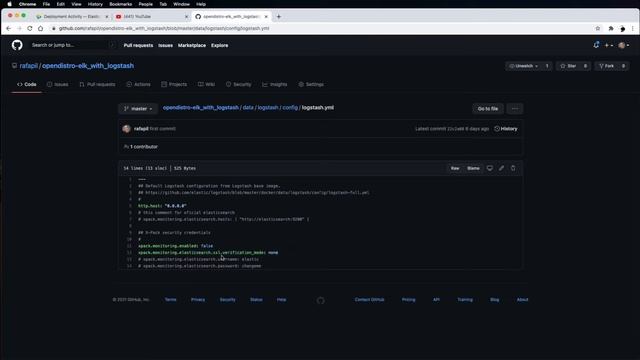This screenshot has width=640, height=360.
Task: Open the Wiki tab
Action: pyautogui.click(x=207, y=84)
